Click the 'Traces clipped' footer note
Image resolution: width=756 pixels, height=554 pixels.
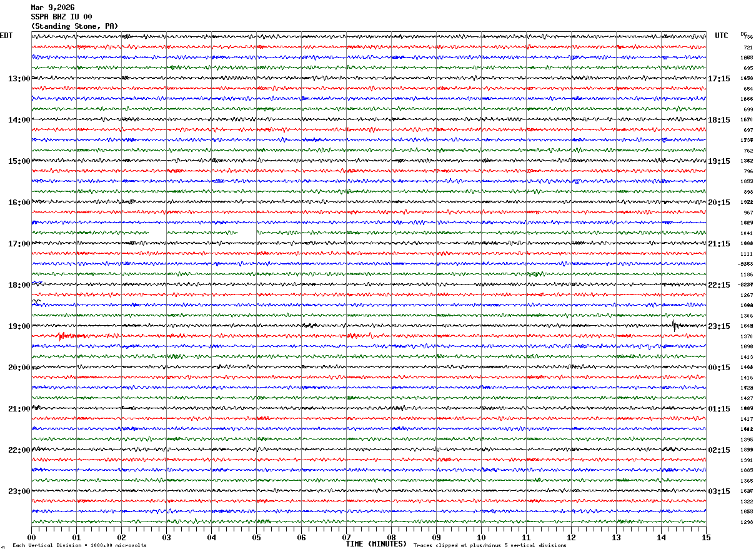tap(490, 546)
